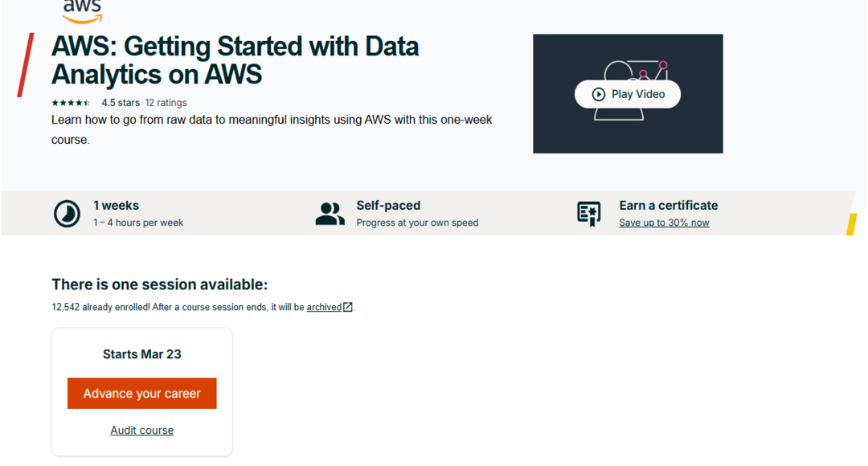
Task: Click the "There is one session available" heading
Action: 159,284
